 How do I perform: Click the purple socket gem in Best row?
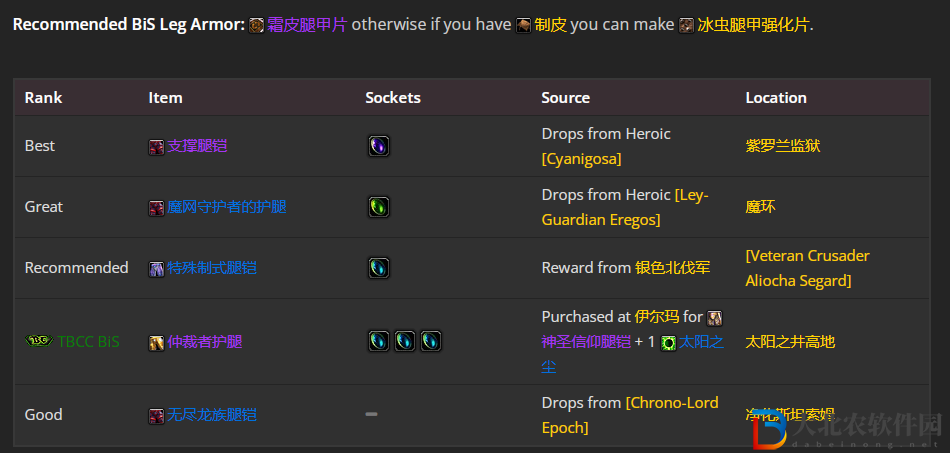379,146
